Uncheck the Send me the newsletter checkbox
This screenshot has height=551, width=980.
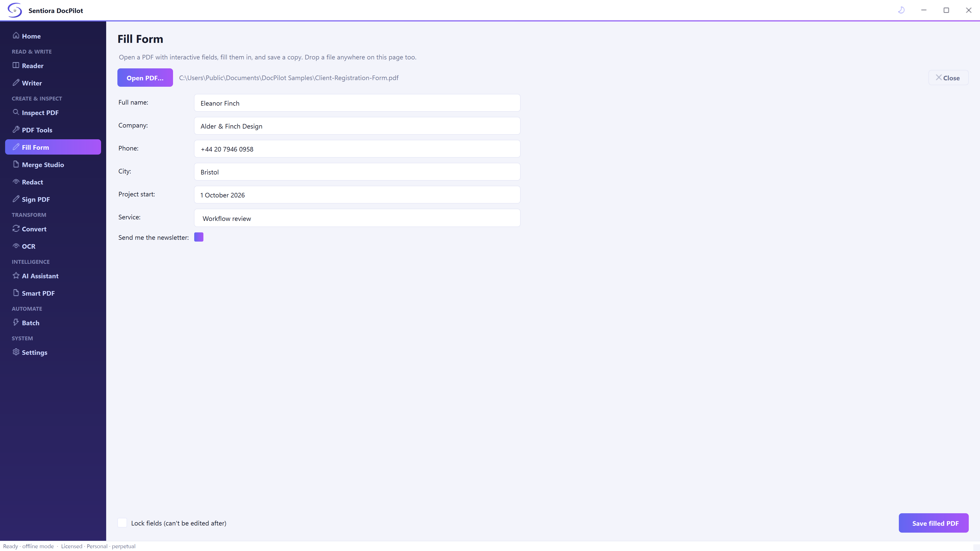click(x=199, y=237)
